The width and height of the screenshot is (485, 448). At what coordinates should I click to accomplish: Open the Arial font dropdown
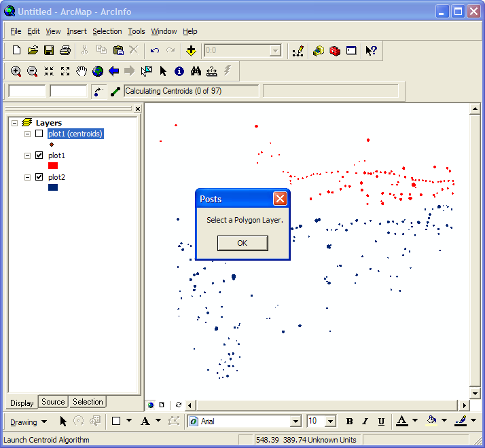[x=295, y=422]
